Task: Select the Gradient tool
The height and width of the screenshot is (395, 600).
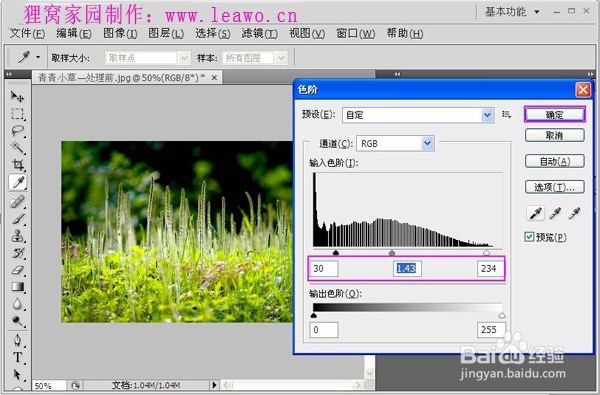Action: click(x=18, y=287)
